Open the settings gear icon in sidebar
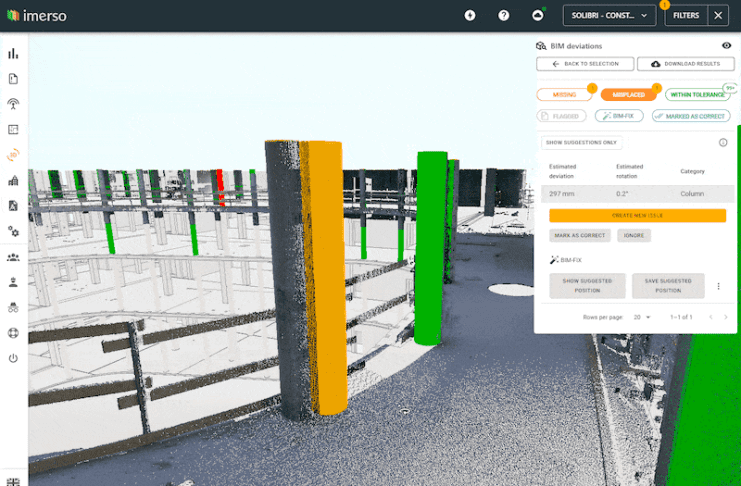 13,231
